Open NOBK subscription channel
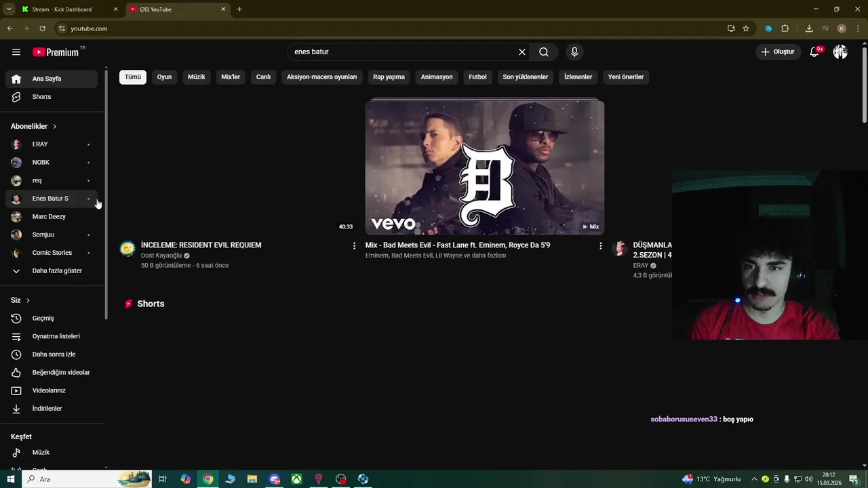868x488 pixels. 52,163
